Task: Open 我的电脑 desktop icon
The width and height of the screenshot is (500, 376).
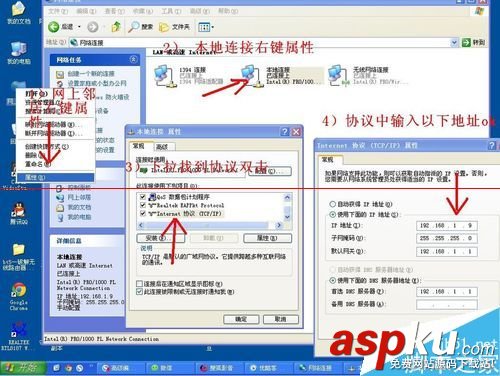Action: tap(19, 53)
